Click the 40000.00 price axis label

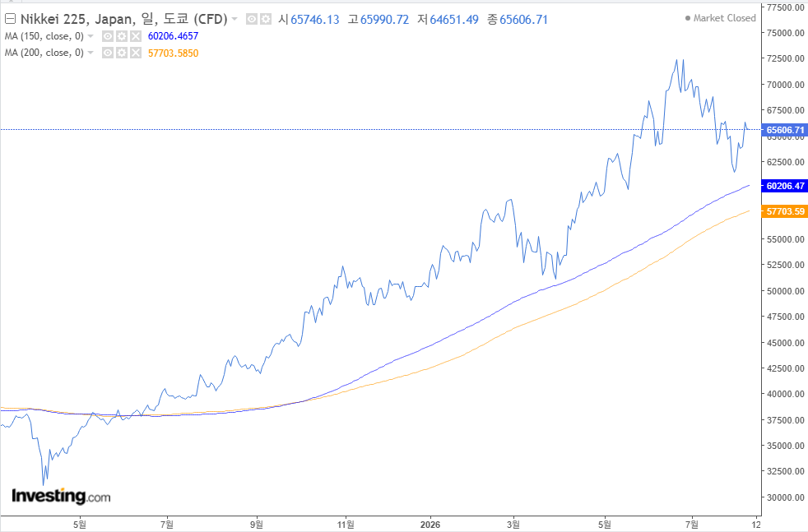(x=785, y=394)
